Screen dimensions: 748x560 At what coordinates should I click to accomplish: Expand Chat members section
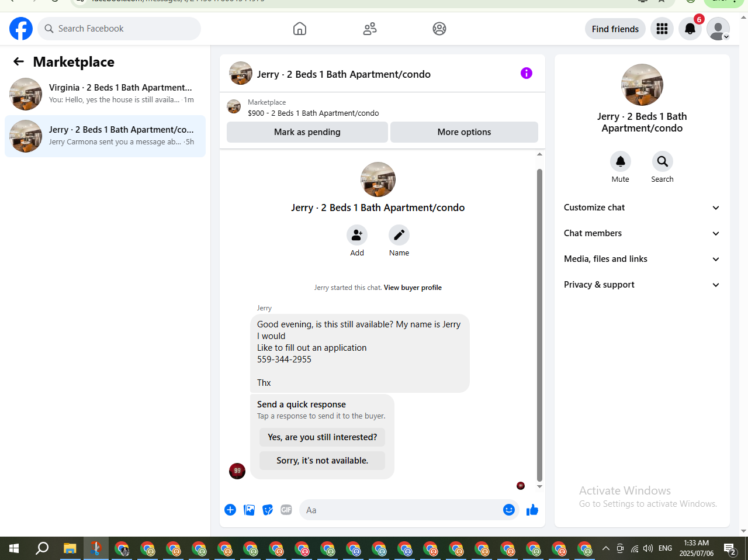[x=642, y=233]
